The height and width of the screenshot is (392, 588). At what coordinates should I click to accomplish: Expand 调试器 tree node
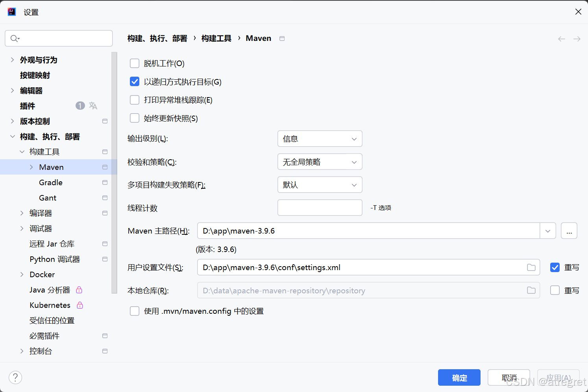(22, 228)
